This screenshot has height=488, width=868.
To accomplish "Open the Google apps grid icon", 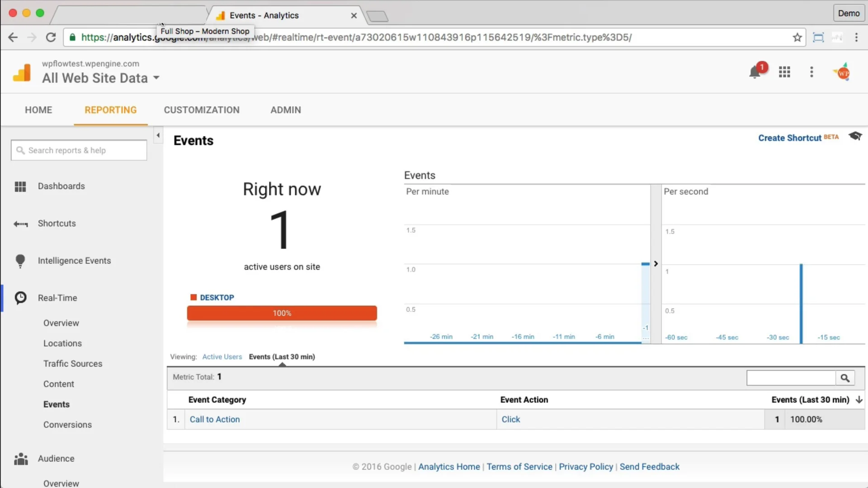I will 784,72.
